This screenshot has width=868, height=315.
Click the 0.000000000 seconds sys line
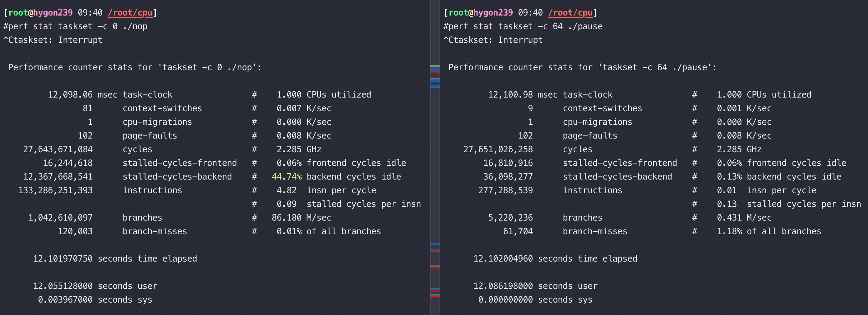pos(535,300)
